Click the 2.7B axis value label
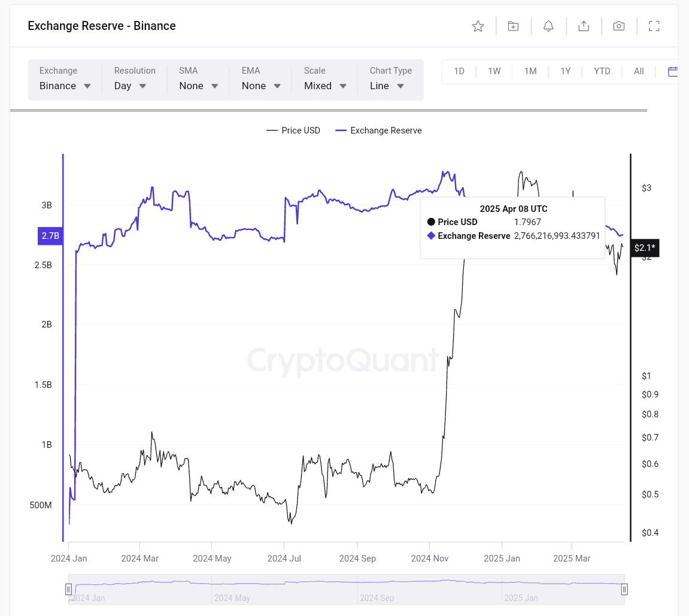 [50, 235]
